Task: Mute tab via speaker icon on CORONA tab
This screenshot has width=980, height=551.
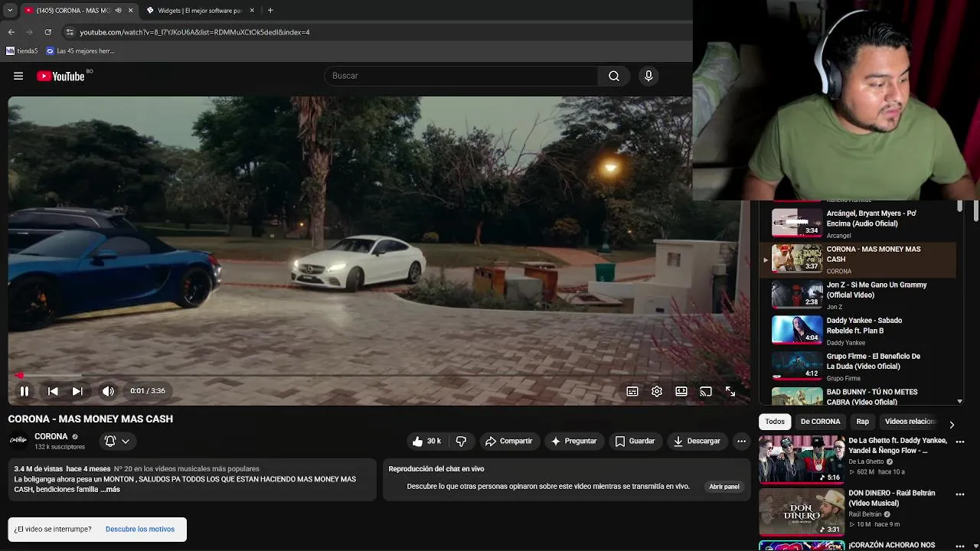Action: (x=118, y=11)
